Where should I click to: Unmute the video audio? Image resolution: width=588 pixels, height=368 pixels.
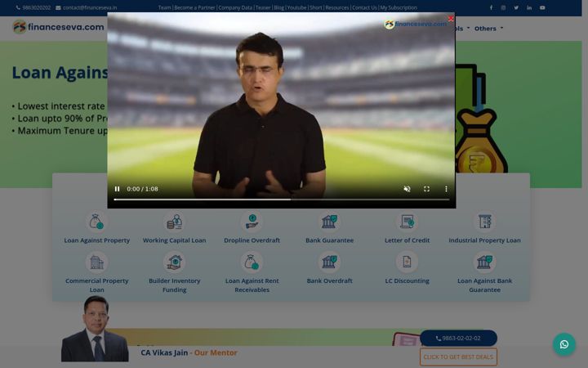pos(407,189)
